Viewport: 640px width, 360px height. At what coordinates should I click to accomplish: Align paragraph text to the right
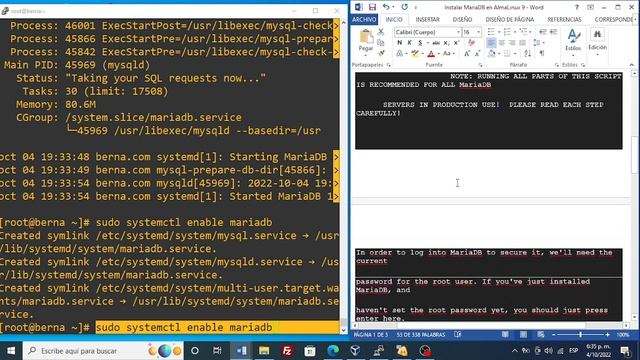[x=512, y=42]
